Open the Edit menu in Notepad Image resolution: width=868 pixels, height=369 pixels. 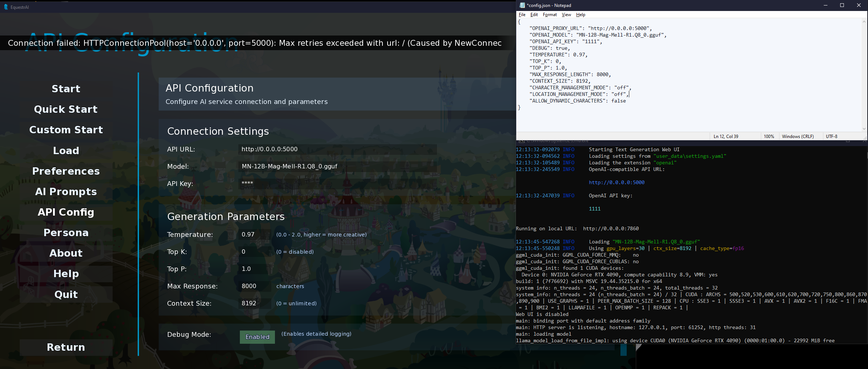click(534, 15)
